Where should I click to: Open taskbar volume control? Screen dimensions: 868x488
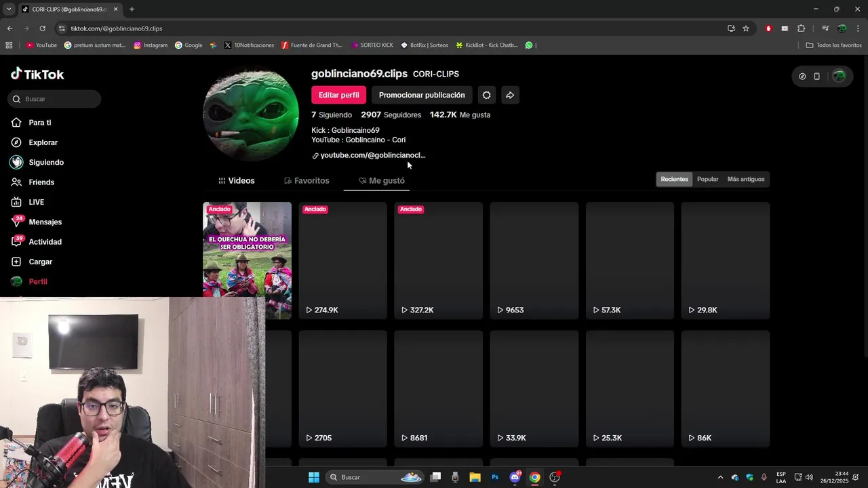809,477
